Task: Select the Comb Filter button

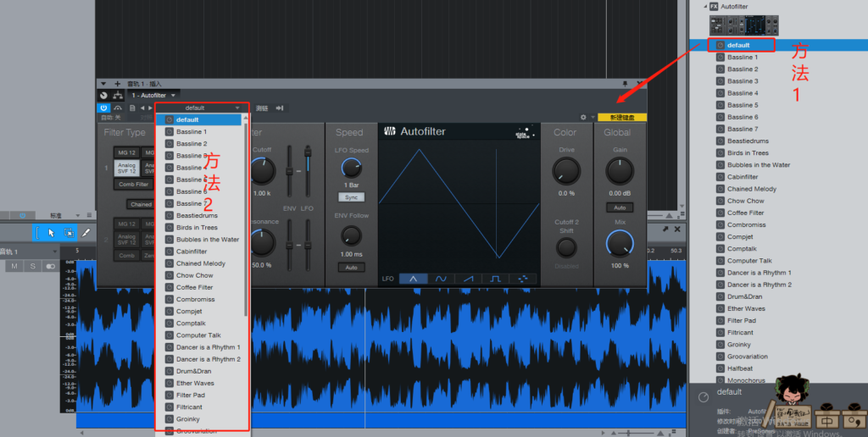Action: pyautogui.click(x=134, y=185)
